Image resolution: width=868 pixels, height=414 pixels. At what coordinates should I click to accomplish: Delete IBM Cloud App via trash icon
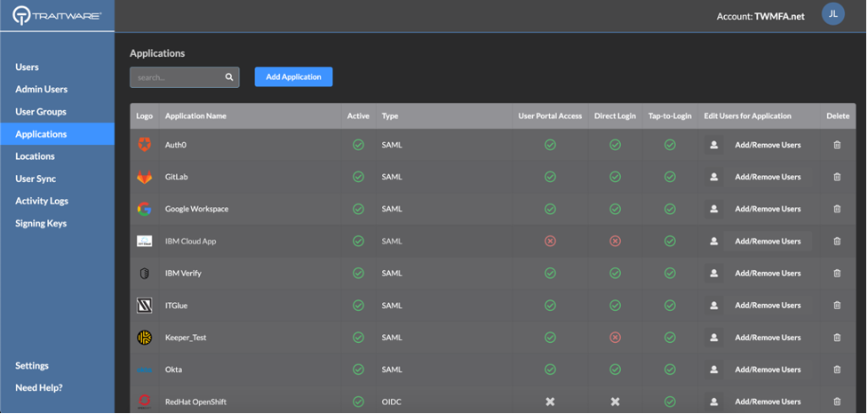pos(837,242)
